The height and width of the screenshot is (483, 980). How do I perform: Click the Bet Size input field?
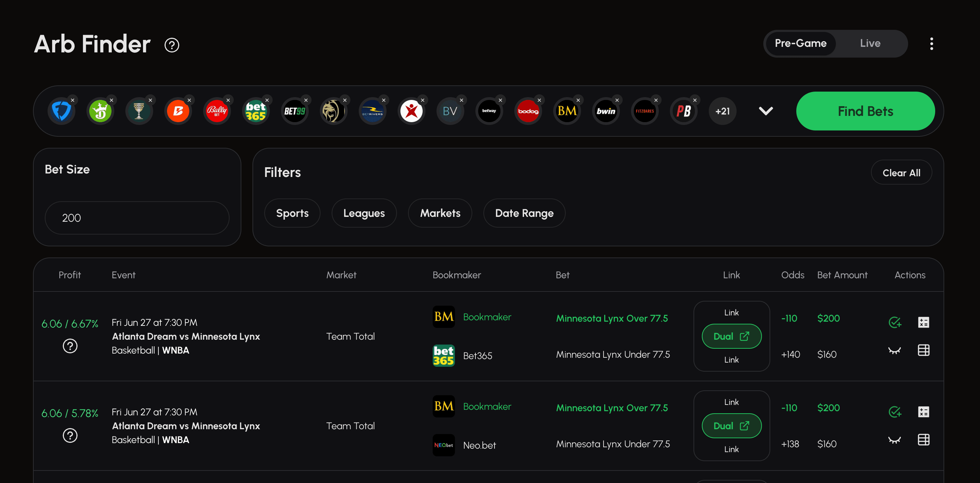[x=137, y=218]
